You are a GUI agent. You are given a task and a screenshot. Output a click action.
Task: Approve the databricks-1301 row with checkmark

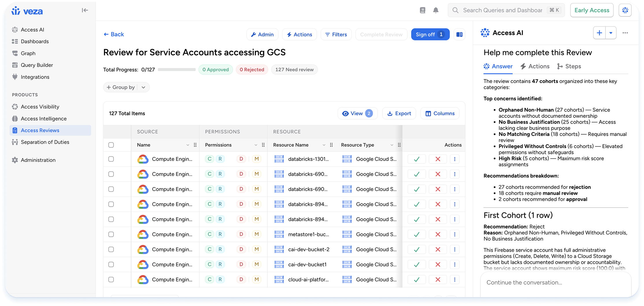click(x=417, y=159)
